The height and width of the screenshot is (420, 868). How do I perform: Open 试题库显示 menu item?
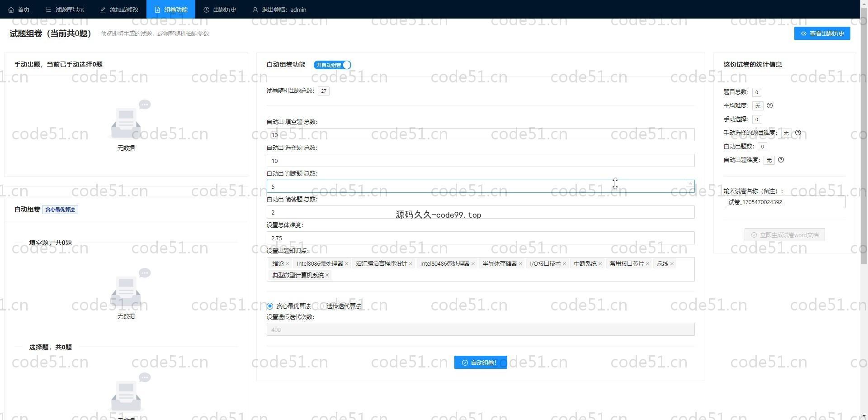click(65, 10)
